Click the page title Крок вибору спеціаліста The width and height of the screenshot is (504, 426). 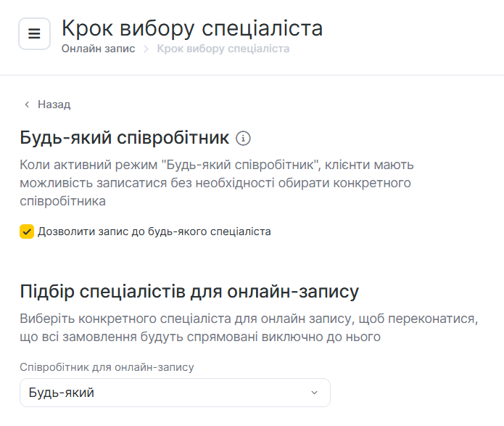click(x=192, y=28)
